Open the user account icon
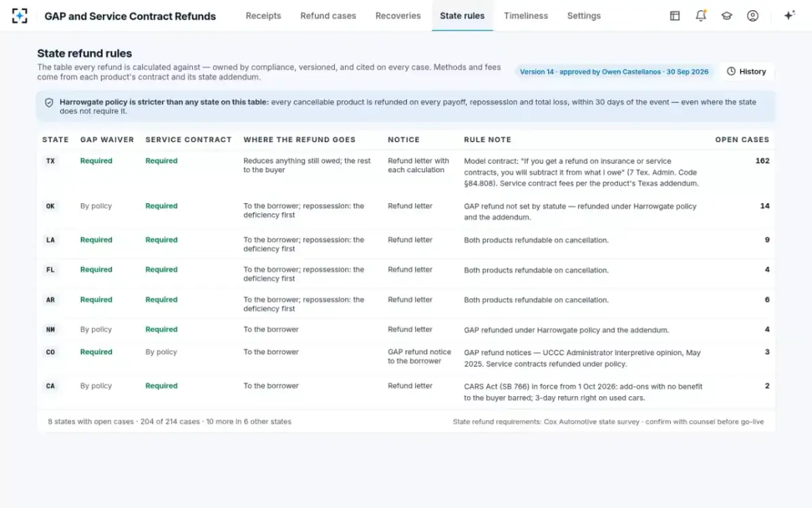The width and height of the screenshot is (812, 508). (x=752, y=16)
